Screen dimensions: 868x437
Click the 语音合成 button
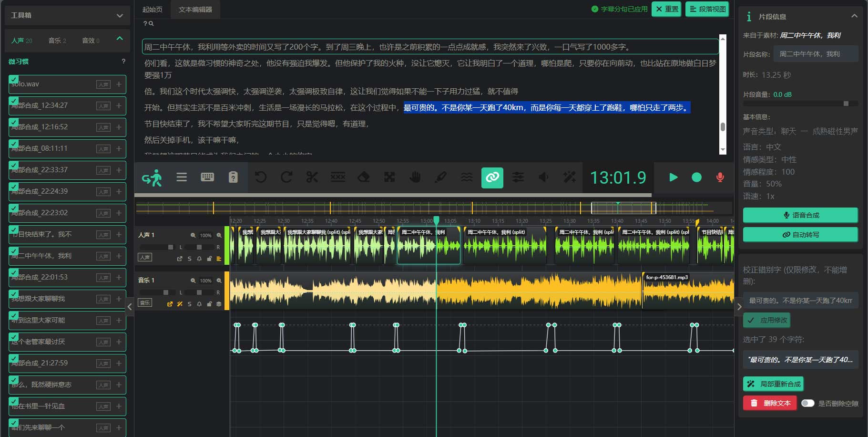click(x=800, y=215)
